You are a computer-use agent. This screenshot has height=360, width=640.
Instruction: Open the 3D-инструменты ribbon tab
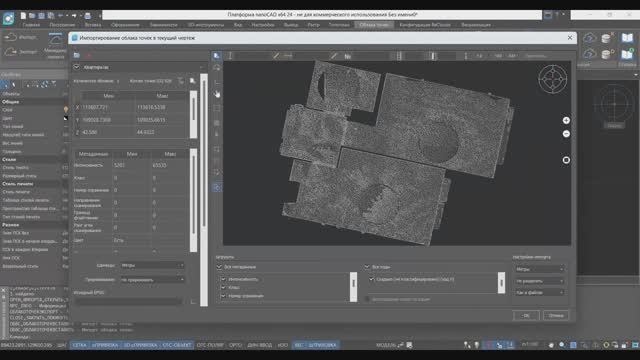(x=205, y=25)
